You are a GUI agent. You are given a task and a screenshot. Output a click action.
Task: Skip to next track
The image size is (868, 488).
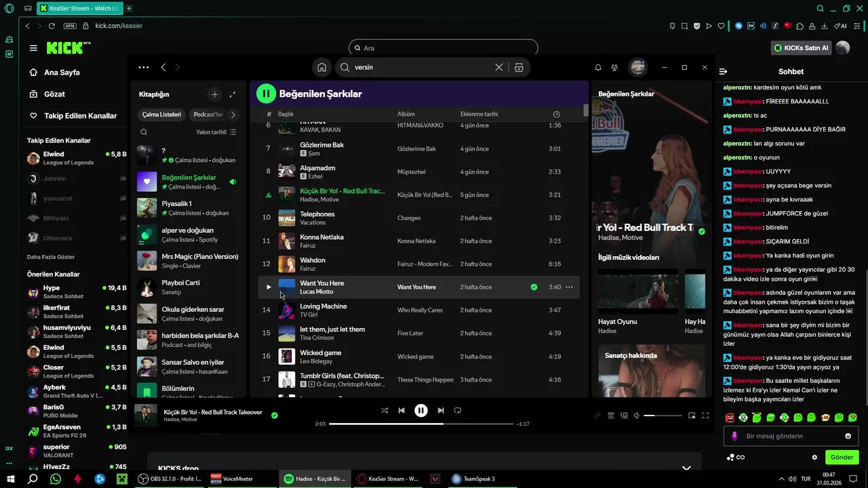pos(441,410)
